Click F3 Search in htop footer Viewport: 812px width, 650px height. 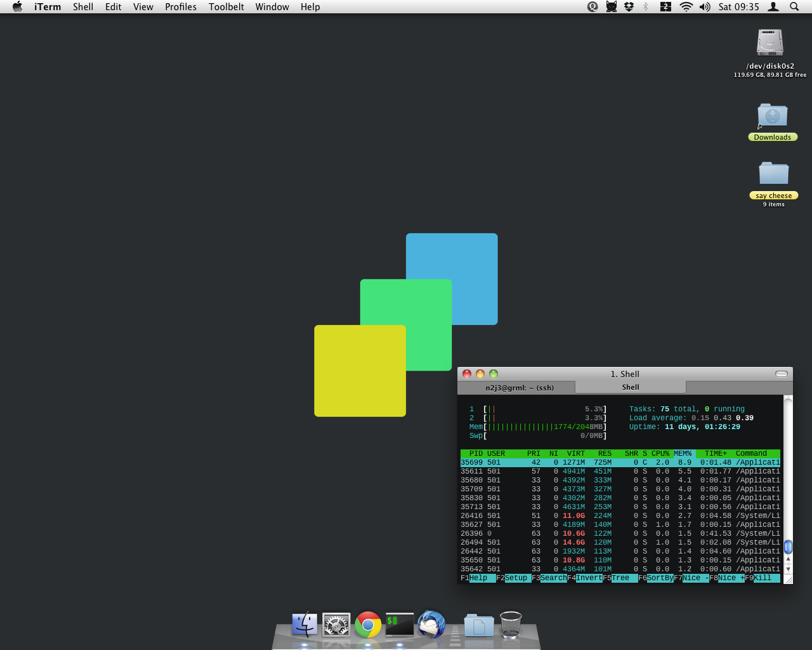(x=549, y=578)
